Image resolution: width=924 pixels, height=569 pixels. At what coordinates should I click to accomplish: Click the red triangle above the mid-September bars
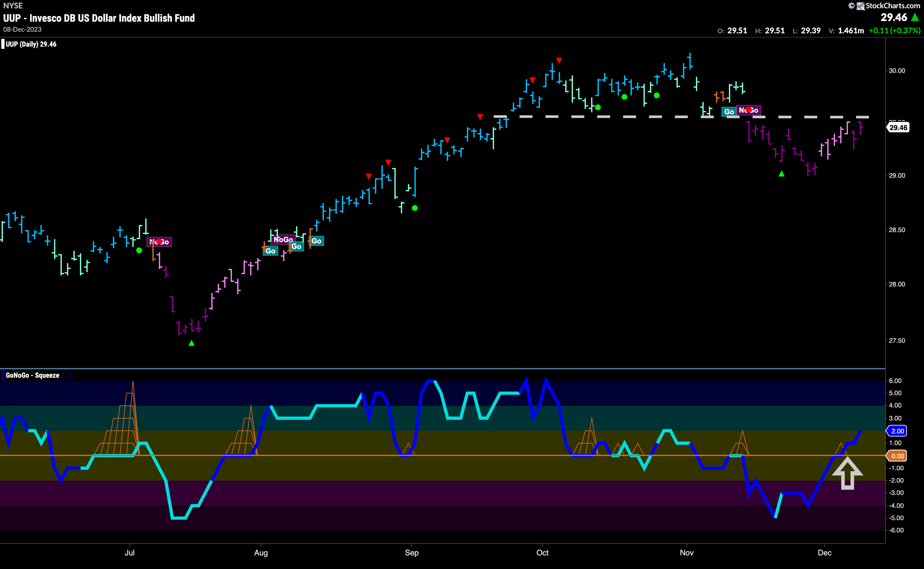[x=480, y=117]
